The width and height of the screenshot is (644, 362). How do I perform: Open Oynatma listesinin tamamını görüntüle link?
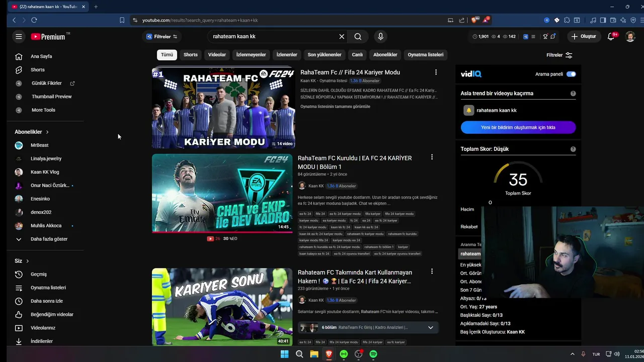pos(335,107)
